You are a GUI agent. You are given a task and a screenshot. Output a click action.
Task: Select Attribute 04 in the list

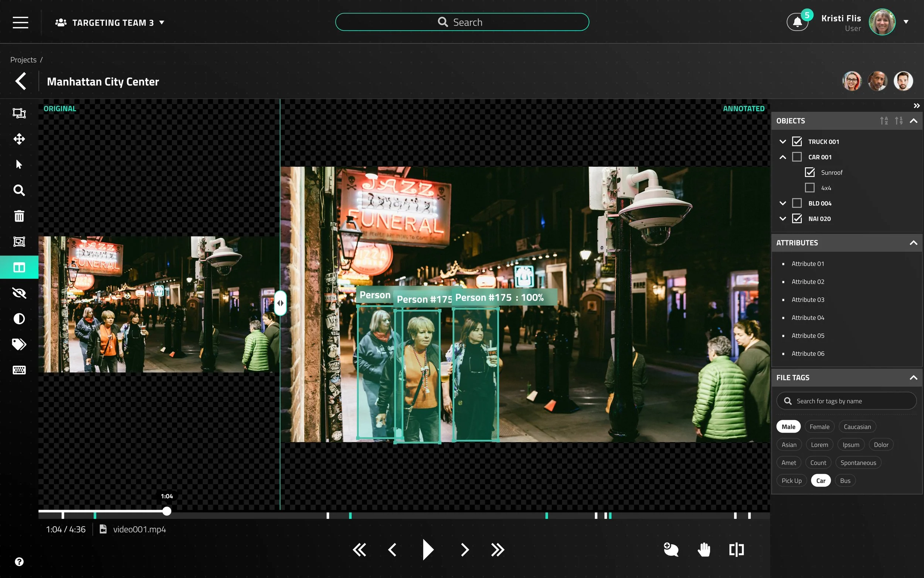pos(808,318)
